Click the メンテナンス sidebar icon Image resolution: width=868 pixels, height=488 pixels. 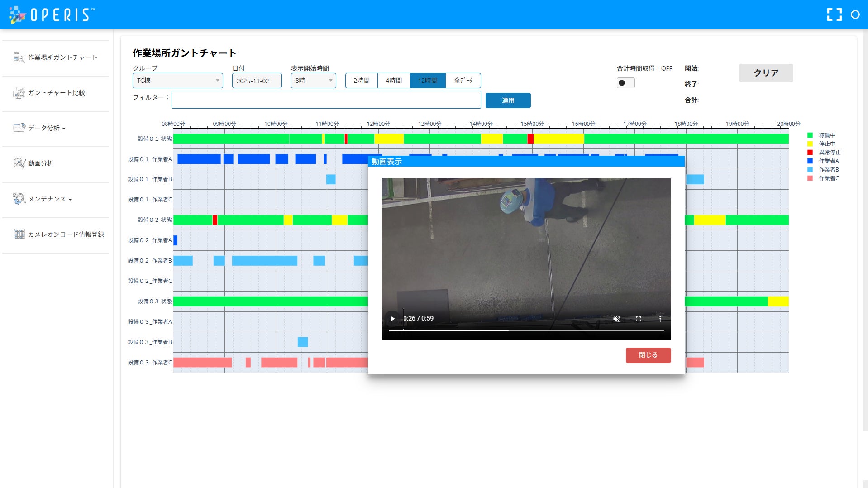tap(19, 199)
